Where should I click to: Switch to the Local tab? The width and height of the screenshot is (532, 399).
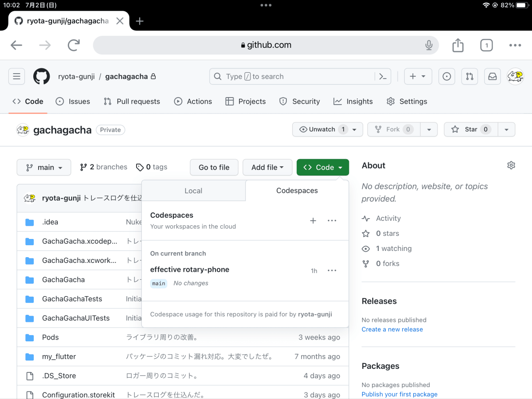click(193, 191)
